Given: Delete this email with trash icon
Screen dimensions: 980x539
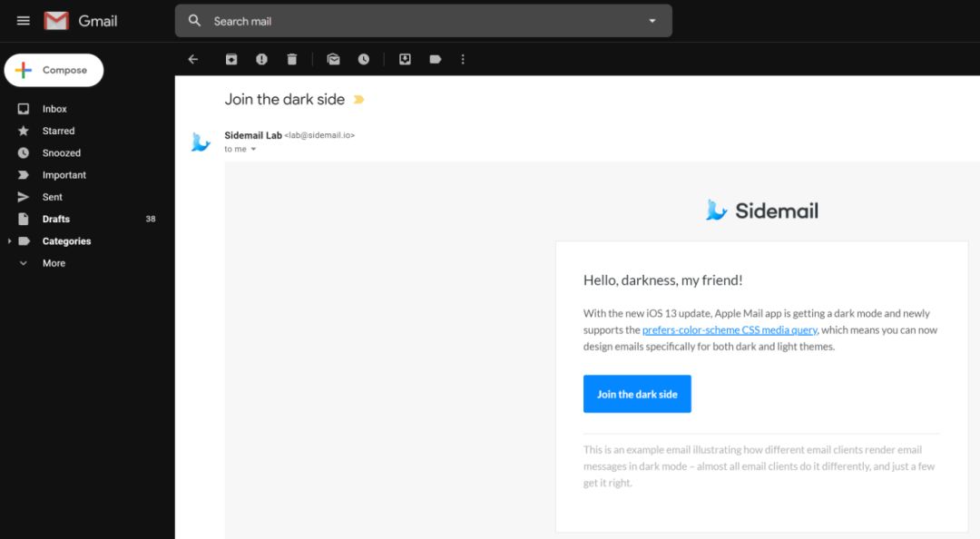Looking at the screenshot, I should click(x=292, y=59).
